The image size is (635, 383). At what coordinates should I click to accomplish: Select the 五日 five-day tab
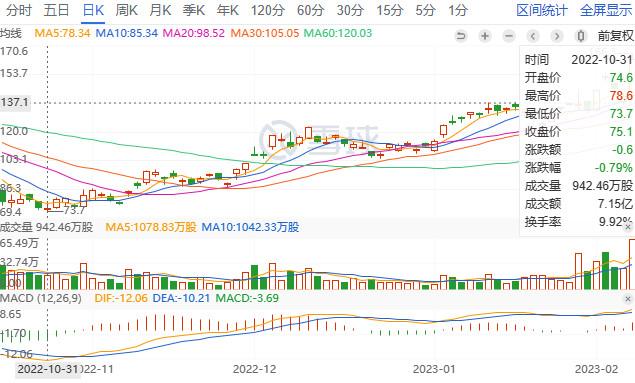(x=56, y=10)
